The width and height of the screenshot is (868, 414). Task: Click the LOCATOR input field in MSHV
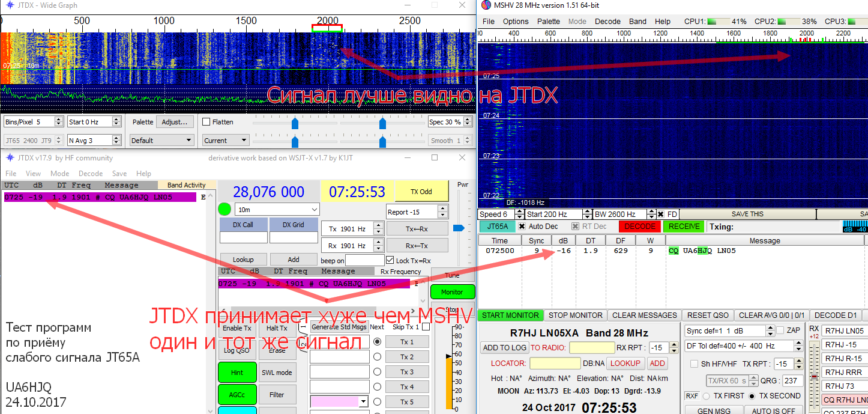[555, 364]
